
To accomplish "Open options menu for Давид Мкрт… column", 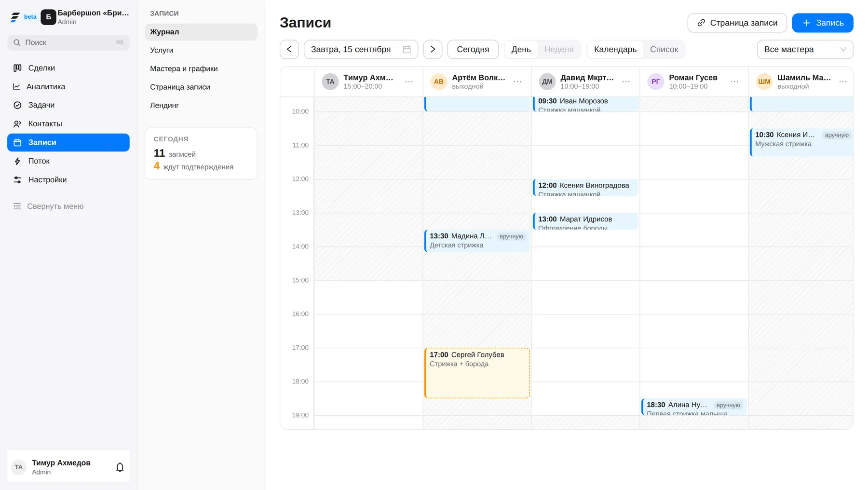I will [626, 82].
